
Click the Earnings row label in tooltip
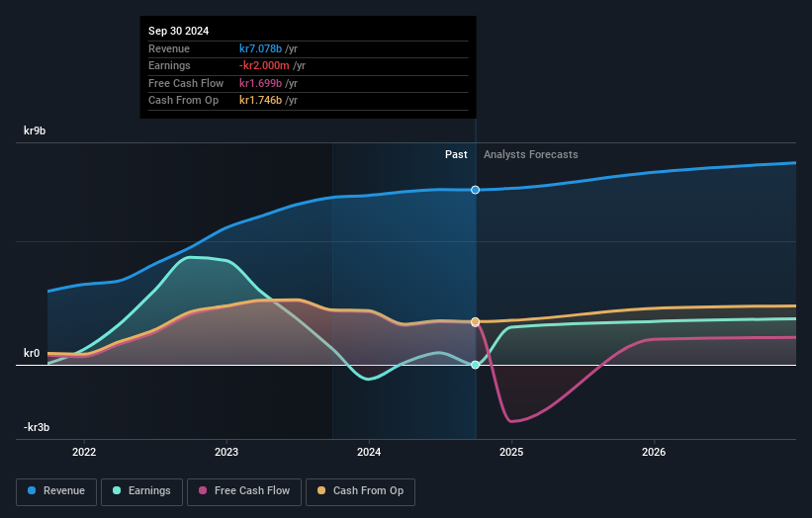(x=169, y=65)
